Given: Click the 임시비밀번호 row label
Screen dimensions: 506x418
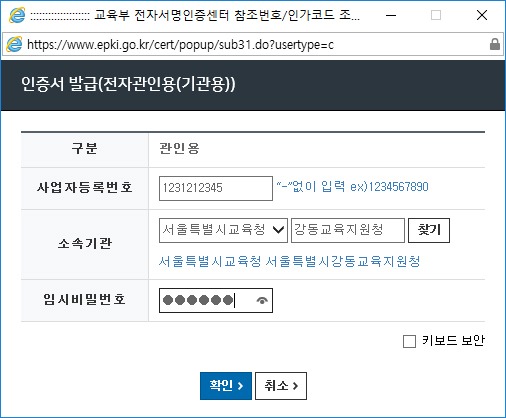Looking at the screenshot, I should coord(84,299).
